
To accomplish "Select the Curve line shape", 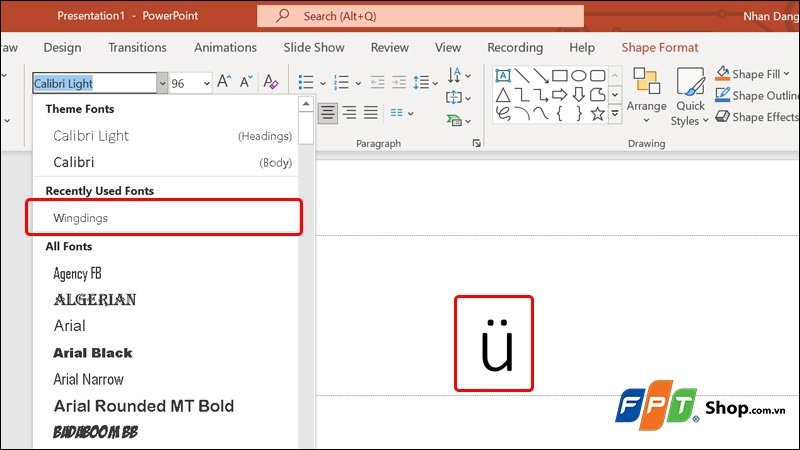I will (541, 113).
